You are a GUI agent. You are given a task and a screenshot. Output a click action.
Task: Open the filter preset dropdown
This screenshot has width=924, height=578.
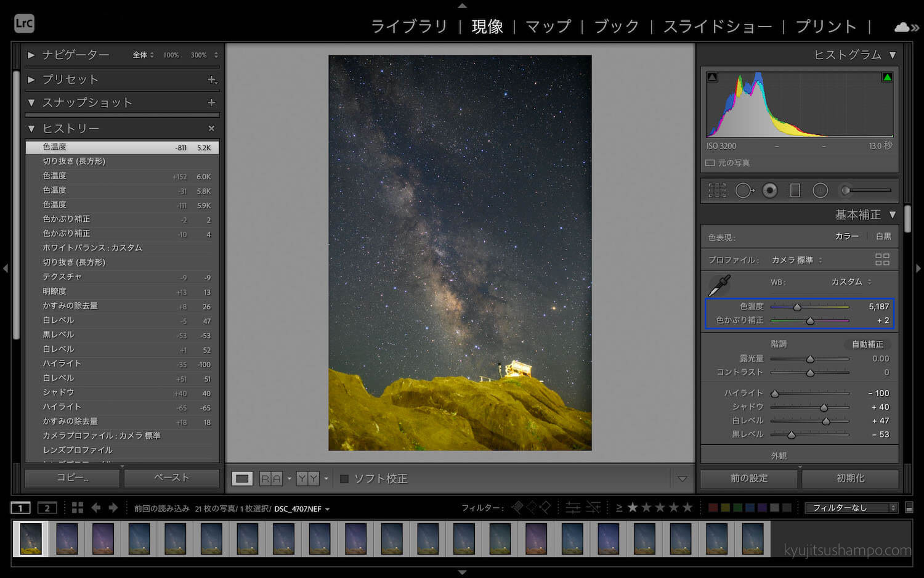[x=852, y=508]
